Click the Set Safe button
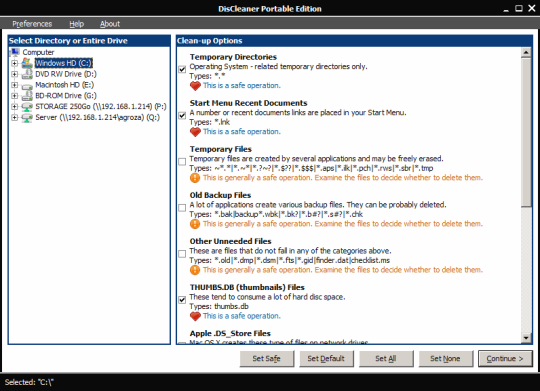The height and width of the screenshot is (391, 540). point(267,359)
